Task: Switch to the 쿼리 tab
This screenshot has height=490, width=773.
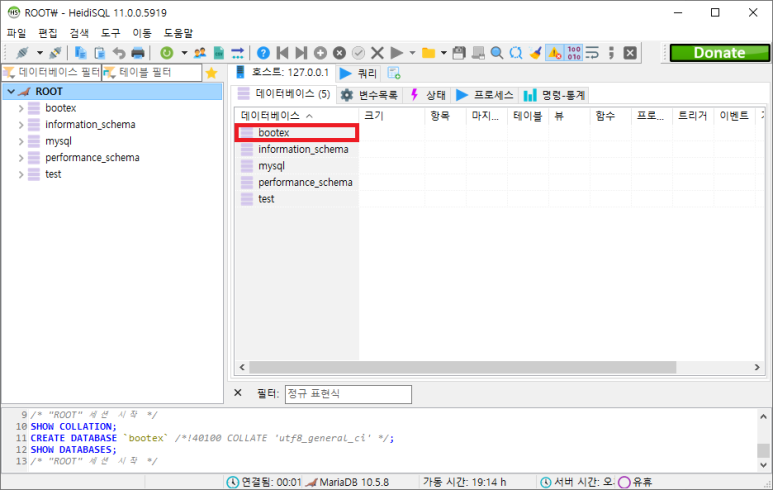Action: tap(359, 73)
